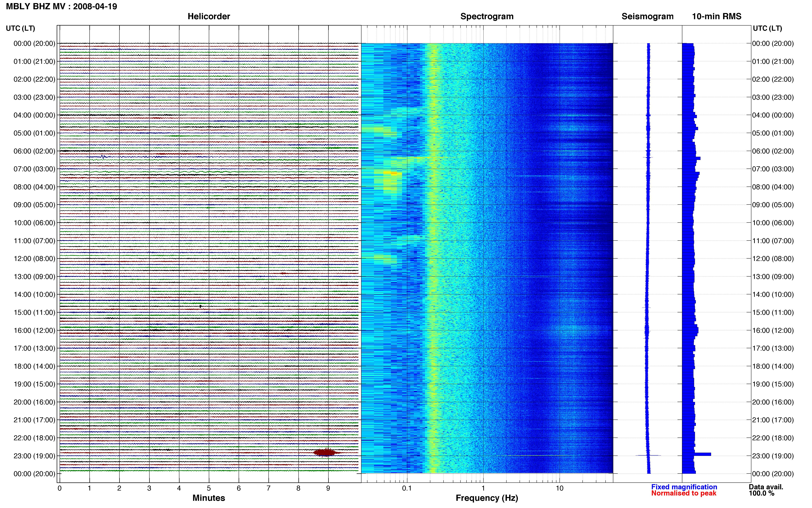
Task: Click left axis label '06:00 (02:00)'
Action: 34,151
